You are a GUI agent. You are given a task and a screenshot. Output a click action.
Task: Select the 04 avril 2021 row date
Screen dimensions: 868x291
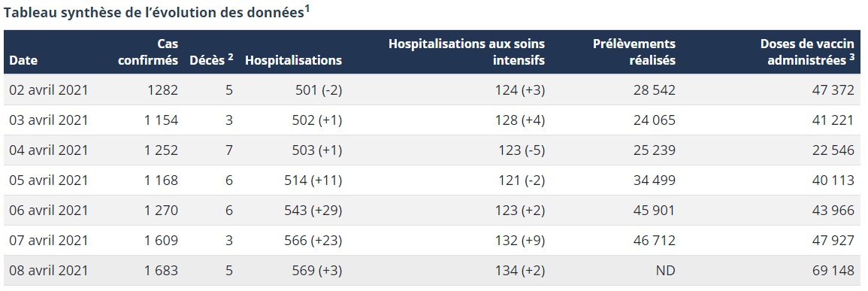pos(49,150)
